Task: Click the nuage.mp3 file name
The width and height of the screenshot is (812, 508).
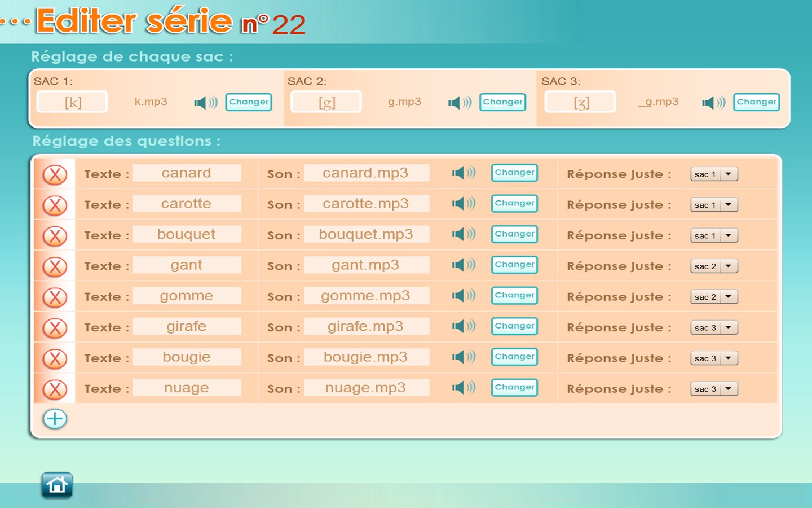Action: [x=366, y=387]
